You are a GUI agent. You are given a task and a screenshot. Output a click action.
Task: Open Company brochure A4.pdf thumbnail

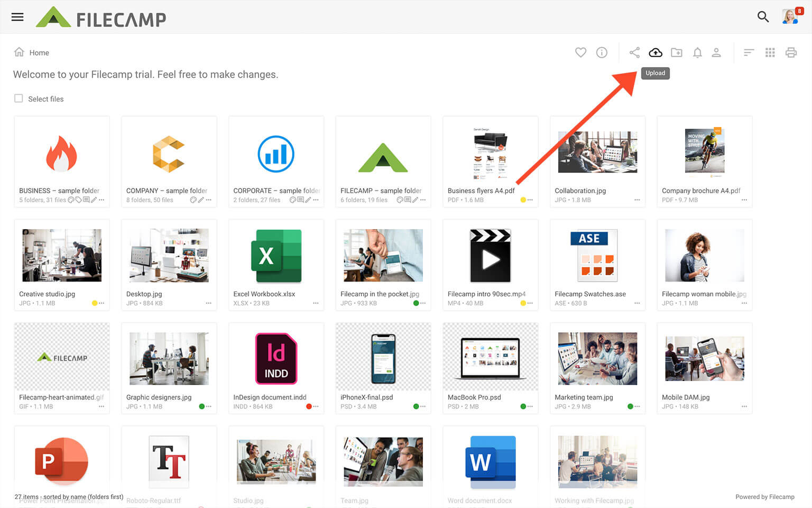[x=705, y=152]
